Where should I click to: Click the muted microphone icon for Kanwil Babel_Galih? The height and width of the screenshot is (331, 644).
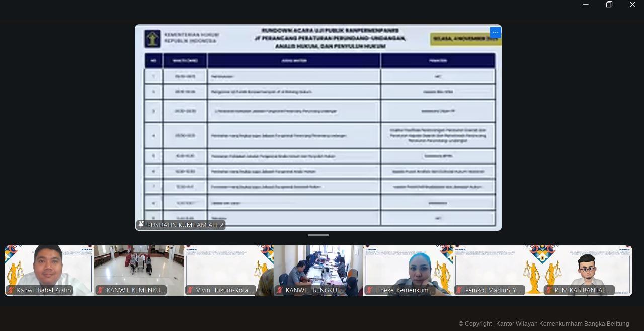(x=11, y=290)
